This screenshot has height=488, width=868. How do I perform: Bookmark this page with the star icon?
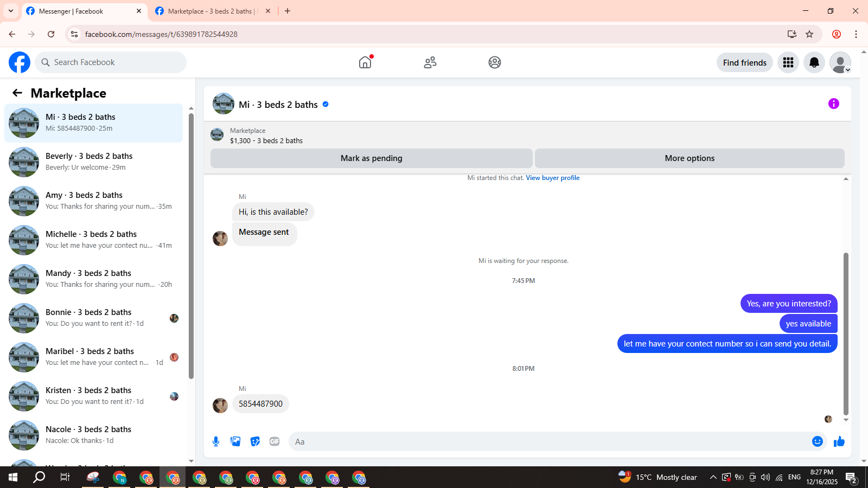click(809, 34)
